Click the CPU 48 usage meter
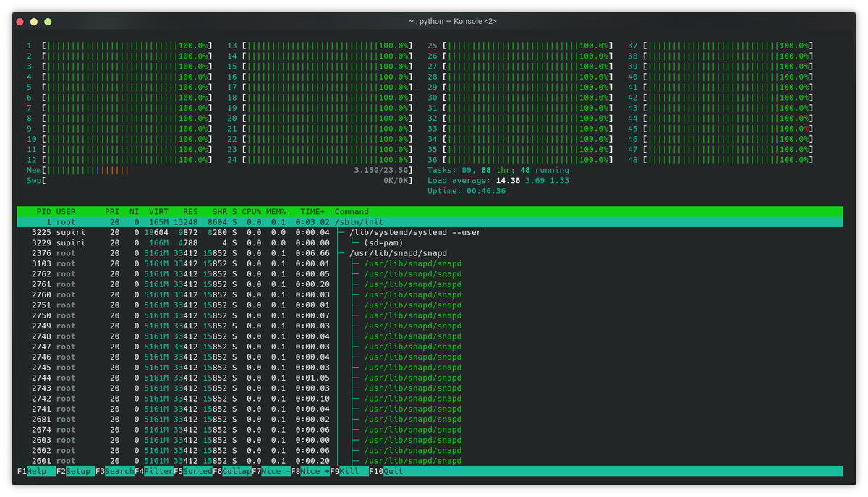This screenshot has height=497, width=868. click(x=720, y=160)
